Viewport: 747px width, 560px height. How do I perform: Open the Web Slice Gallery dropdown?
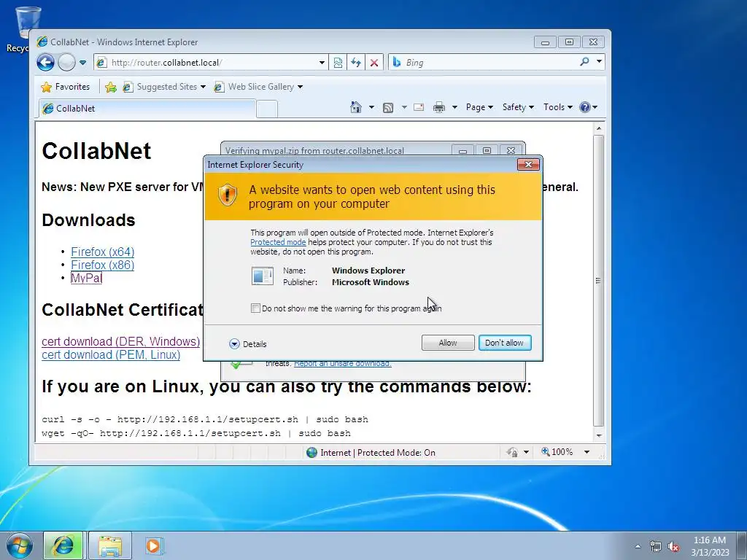coord(259,87)
